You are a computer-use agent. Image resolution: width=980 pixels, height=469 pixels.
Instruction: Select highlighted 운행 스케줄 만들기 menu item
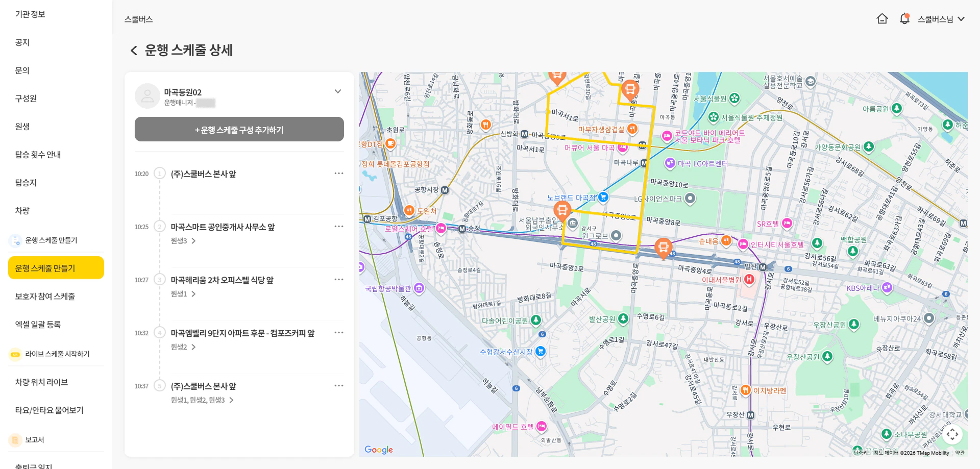point(56,268)
